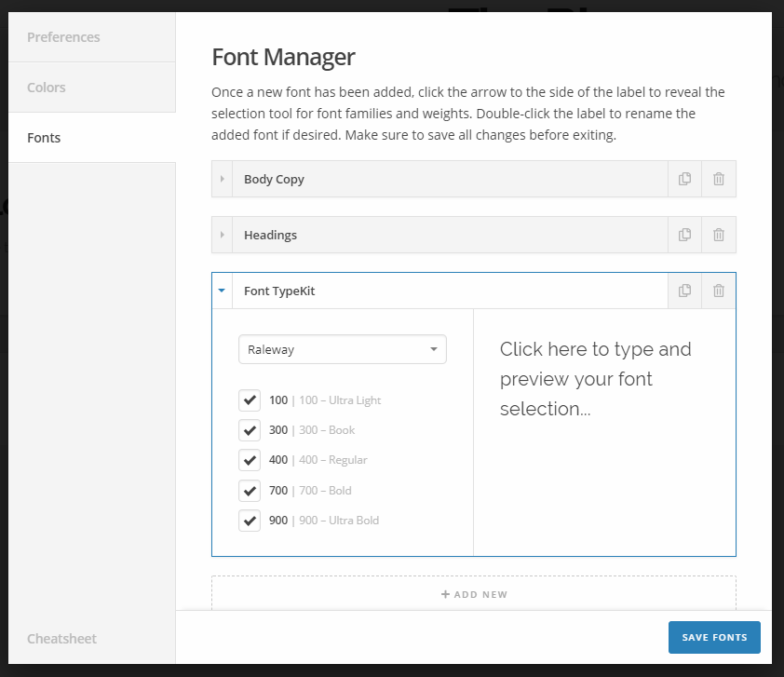Open the Raleway font family dropdown
784x677 pixels.
coord(342,350)
